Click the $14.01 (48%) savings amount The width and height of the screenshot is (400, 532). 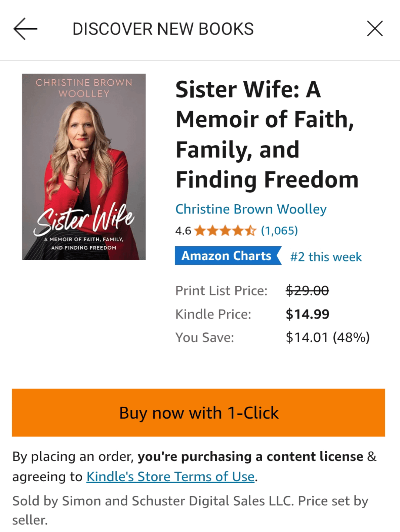coord(328,337)
